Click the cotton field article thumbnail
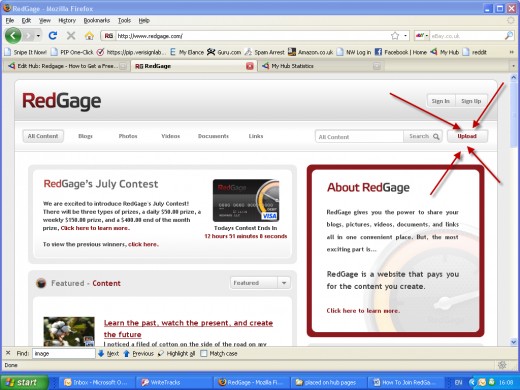520x390 pixels. [x=69, y=331]
